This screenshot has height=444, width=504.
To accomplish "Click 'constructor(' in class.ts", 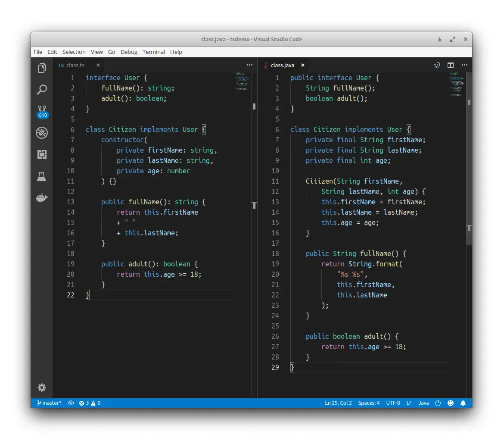I will [x=124, y=140].
